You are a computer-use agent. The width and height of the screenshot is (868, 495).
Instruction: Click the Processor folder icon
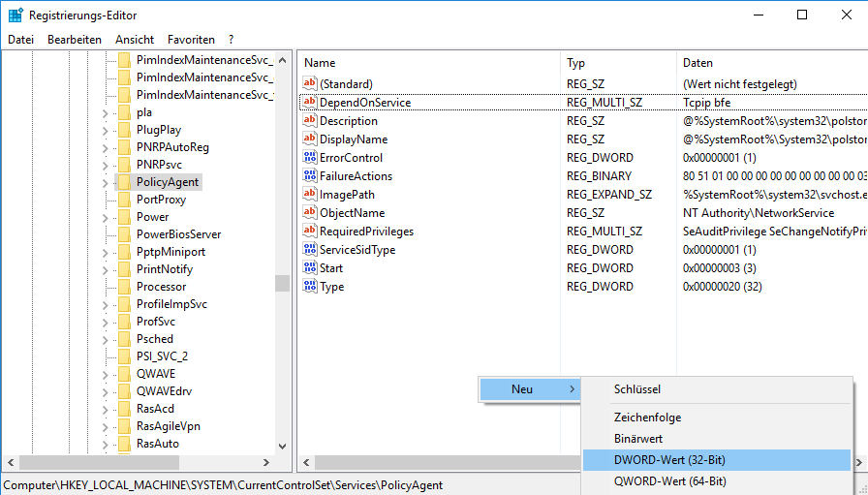coord(125,287)
